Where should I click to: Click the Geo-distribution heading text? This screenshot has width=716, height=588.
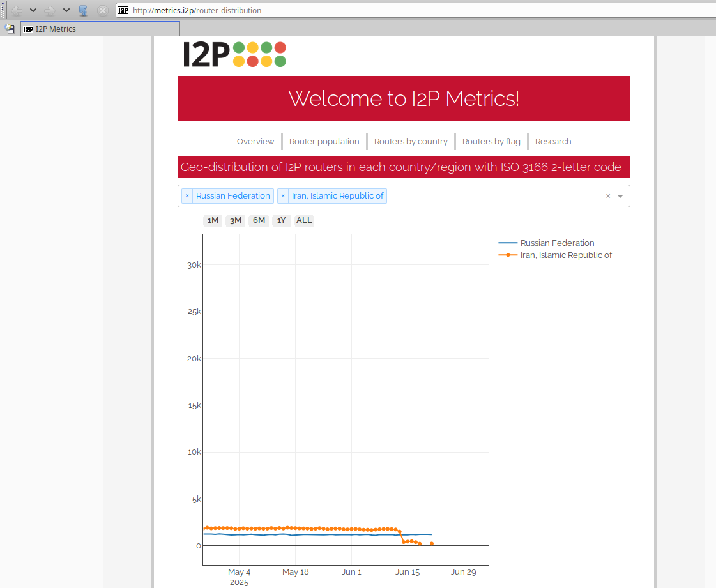(401, 167)
